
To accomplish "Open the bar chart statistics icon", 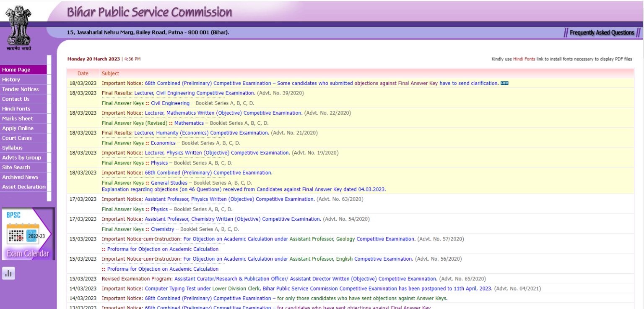I will pos(8,274).
